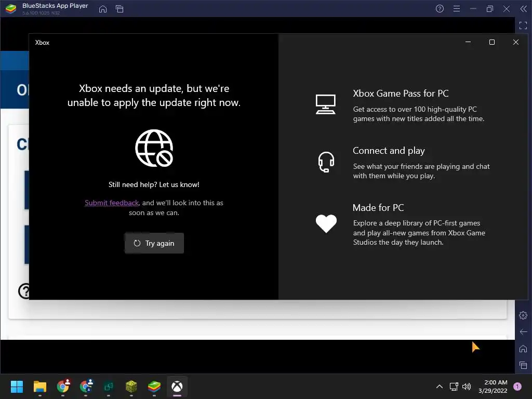Open the second Chrome taskbar icon with the blue profile badge
Image resolution: width=532 pixels, height=399 pixels.
[x=86, y=386]
